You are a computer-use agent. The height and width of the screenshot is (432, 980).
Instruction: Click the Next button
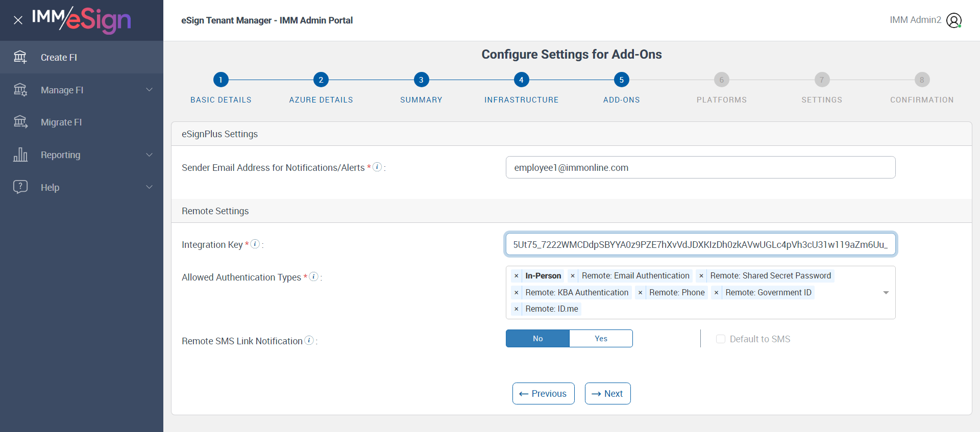tap(607, 394)
